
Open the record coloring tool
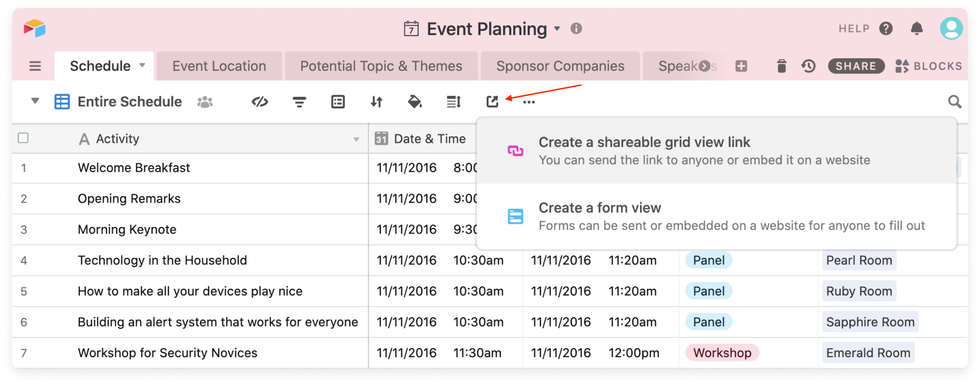(x=414, y=101)
